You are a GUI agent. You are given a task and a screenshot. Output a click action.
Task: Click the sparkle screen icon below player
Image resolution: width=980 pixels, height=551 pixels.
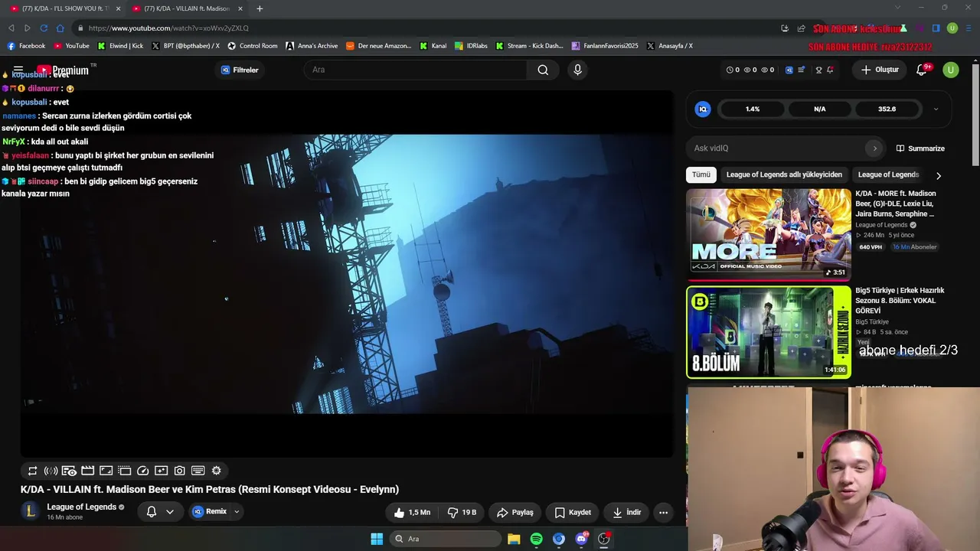coord(161,471)
